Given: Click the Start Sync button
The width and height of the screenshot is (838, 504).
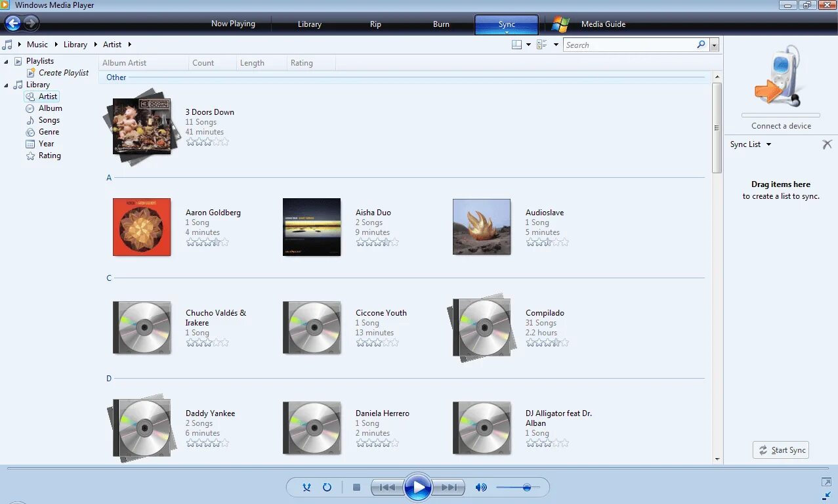Looking at the screenshot, I should [x=781, y=450].
